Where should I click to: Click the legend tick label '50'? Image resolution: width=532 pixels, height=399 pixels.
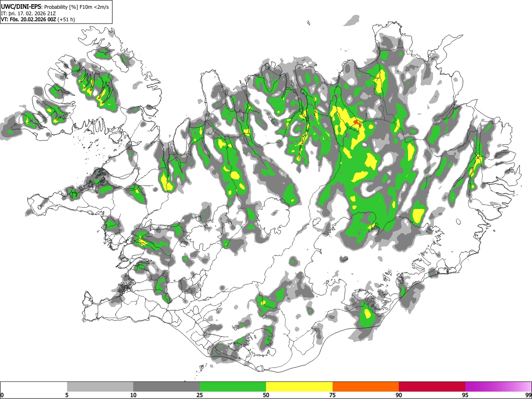(266, 395)
